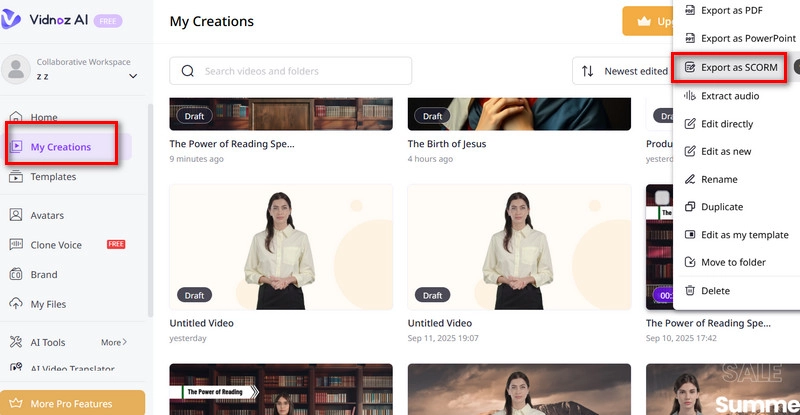Click the More Pro Features button
Image resolution: width=800 pixels, height=415 pixels.
click(72, 403)
